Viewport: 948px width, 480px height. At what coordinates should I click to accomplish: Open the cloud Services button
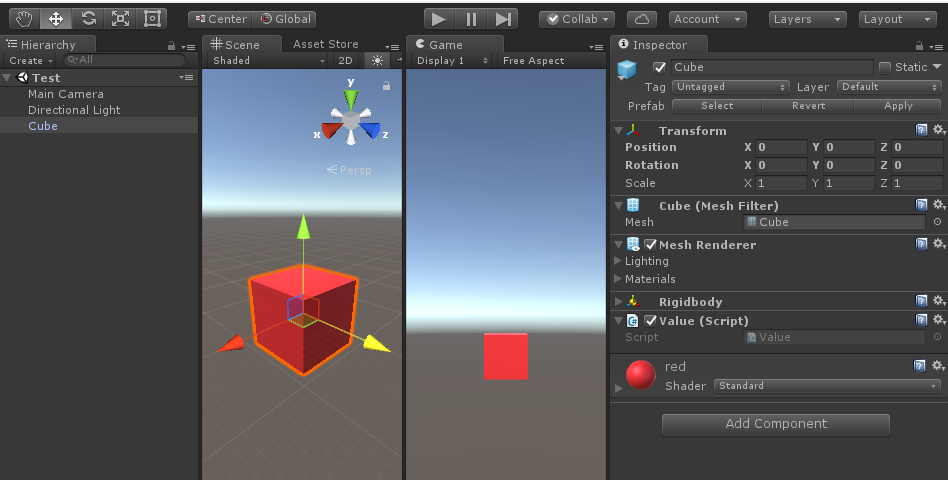(642, 19)
